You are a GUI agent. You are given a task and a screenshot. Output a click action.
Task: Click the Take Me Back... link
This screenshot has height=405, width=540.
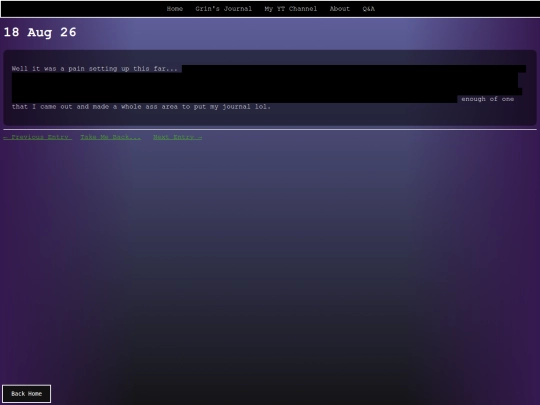coord(111,137)
